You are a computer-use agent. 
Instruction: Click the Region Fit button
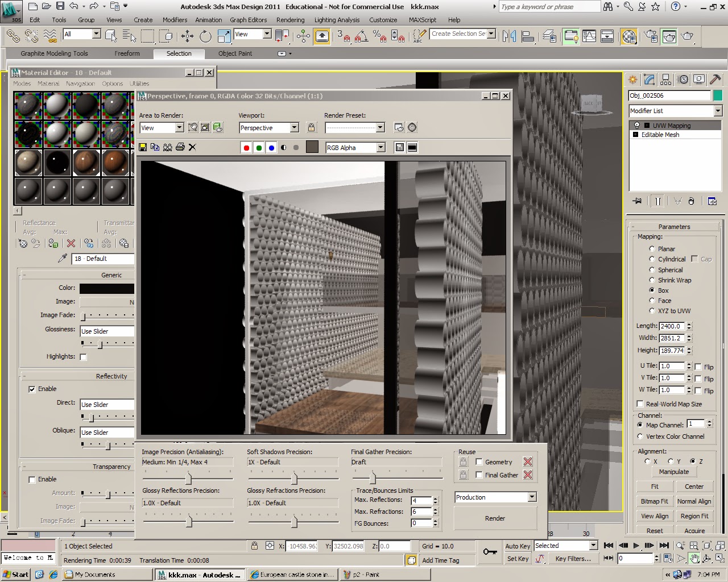[694, 516]
